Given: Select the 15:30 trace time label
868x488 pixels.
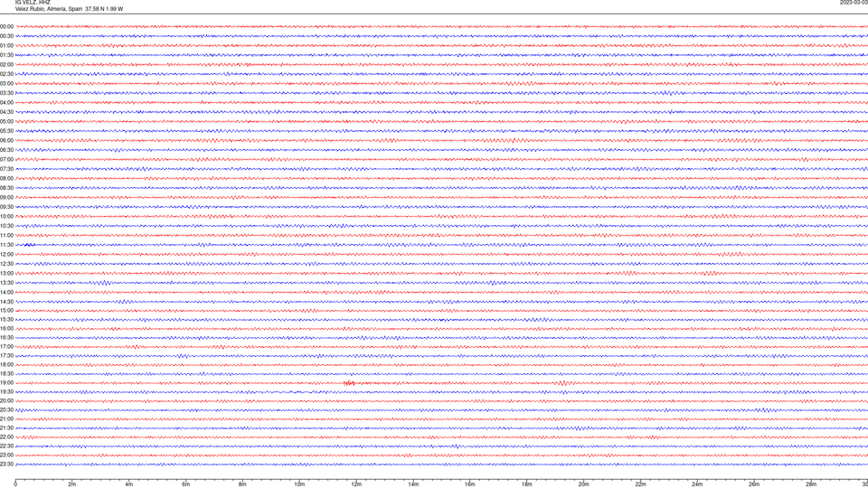Looking at the screenshot, I should click(x=6, y=319).
